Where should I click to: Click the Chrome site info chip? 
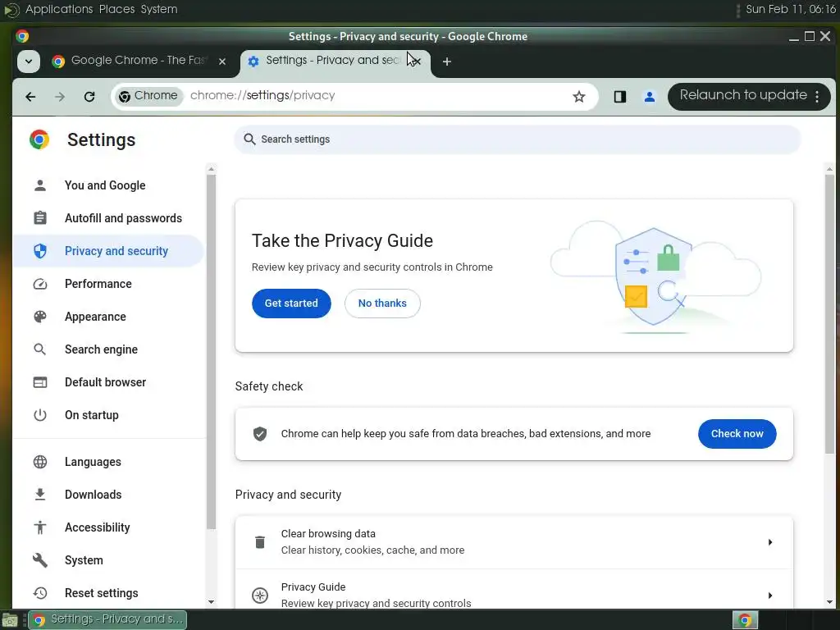coord(148,96)
